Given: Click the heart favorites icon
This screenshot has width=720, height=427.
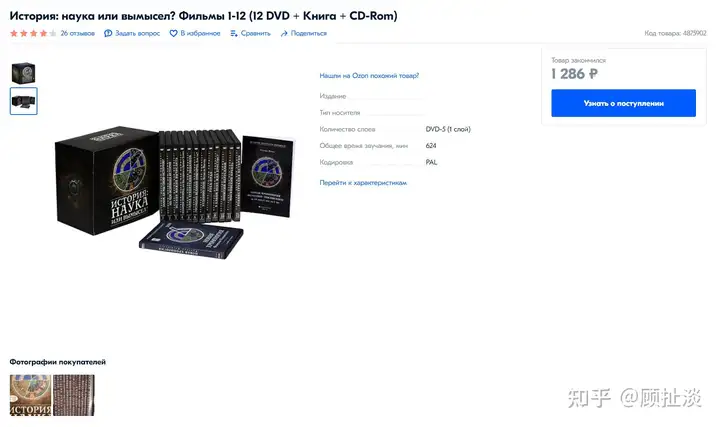Looking at the screenshot, I should [173, 33].
